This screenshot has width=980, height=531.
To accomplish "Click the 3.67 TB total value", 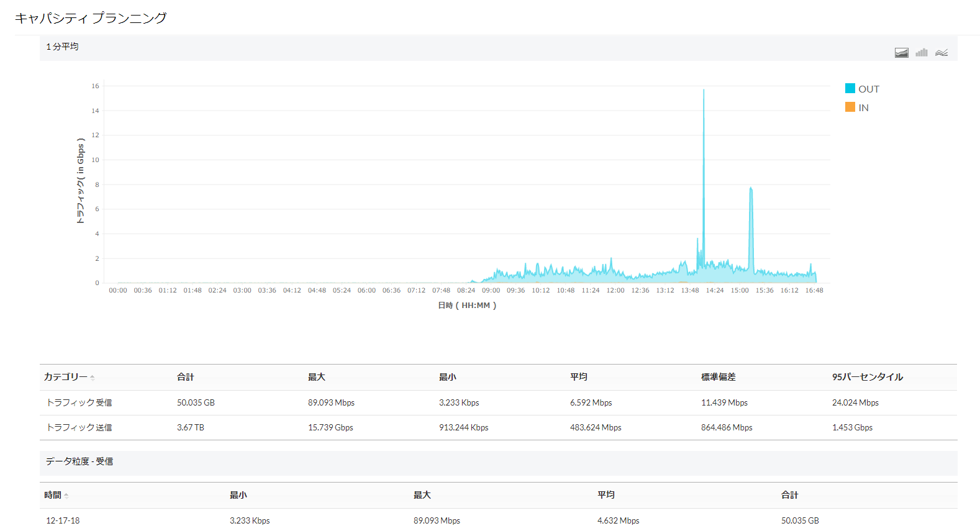I will (190, 427).
